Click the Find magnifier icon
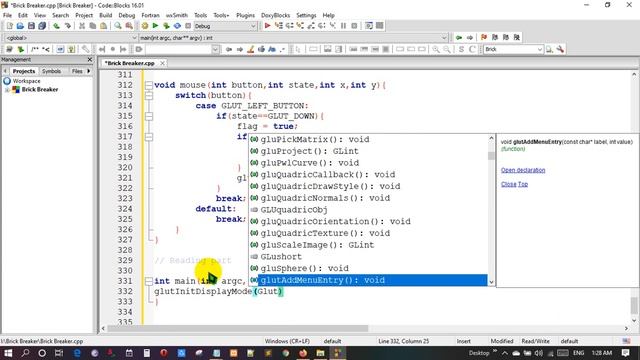 [118, 26]
